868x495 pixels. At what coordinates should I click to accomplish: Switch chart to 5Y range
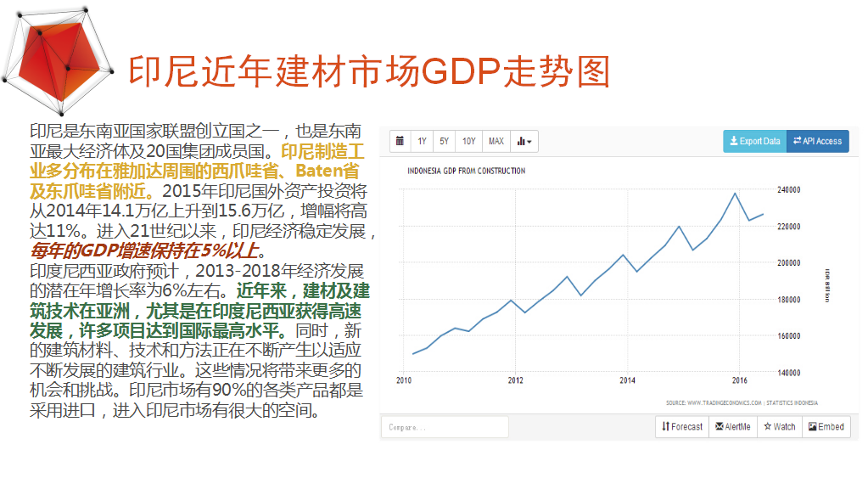tap(445, 141)
